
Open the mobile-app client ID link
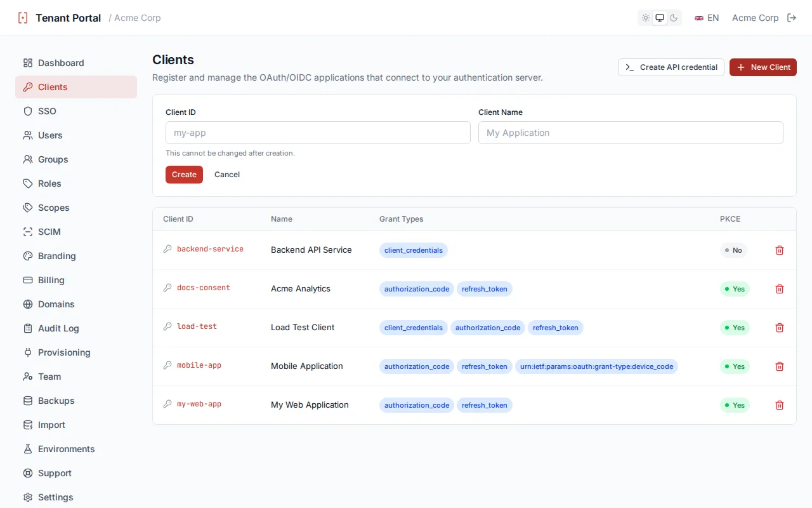(x=199, y=365)
